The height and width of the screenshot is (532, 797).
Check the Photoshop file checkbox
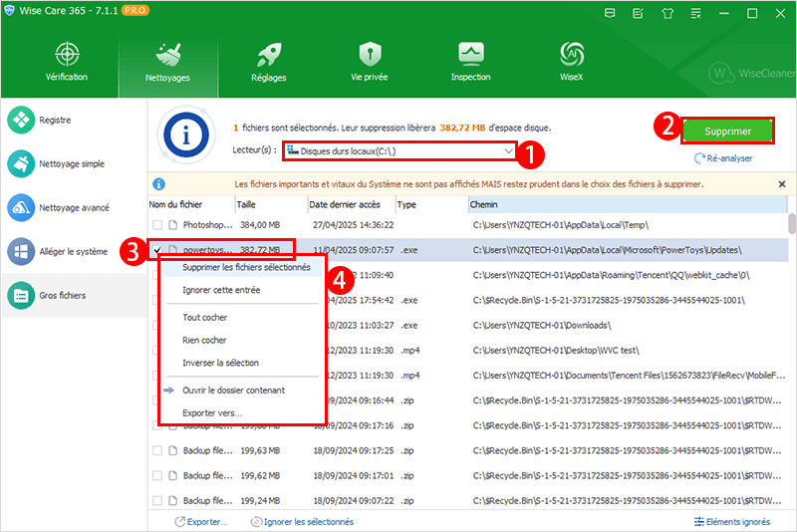coord(157,224)
